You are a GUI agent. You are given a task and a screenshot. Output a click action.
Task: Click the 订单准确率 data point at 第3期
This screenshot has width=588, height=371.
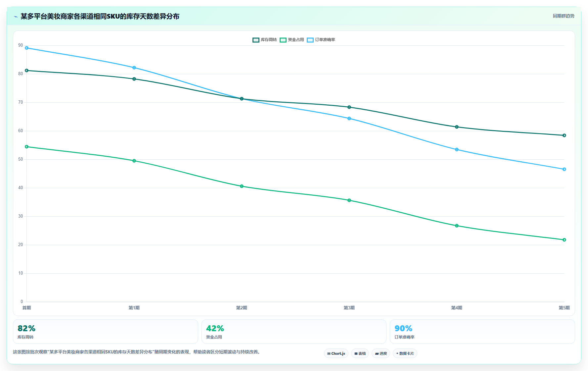[349, 118]
